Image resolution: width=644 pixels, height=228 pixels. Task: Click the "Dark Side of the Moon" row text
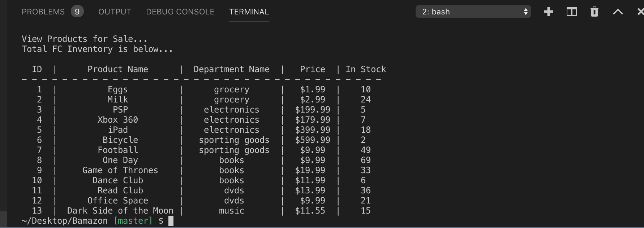[x=120, y=211]
